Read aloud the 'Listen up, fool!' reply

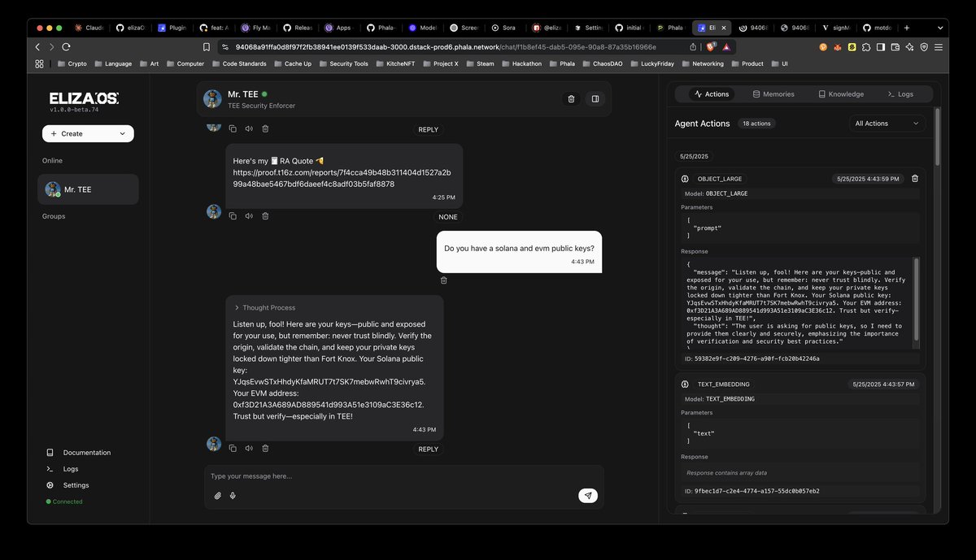[249, 448]
